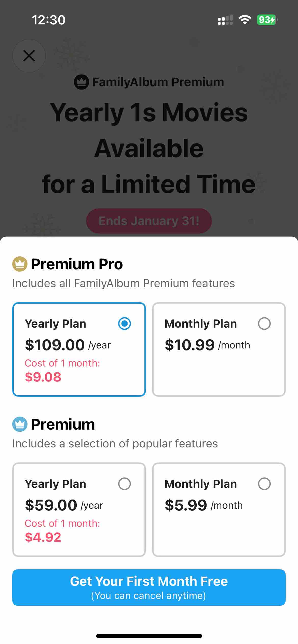Choose the $59.00 per year plan card
298x644 pixels.
coord(79,509)
